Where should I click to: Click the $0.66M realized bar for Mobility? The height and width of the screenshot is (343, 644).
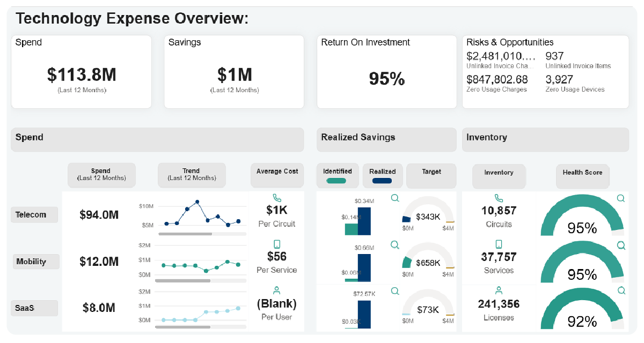coord(364,267)
